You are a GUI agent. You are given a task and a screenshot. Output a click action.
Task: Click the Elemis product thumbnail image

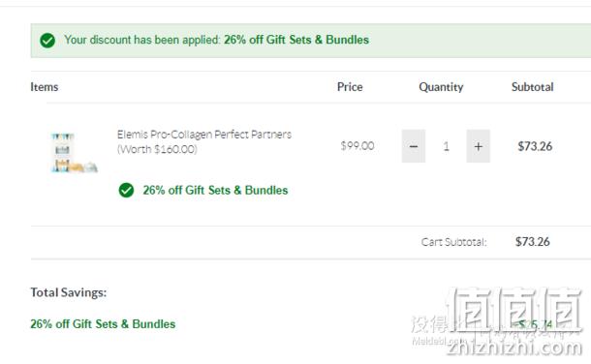click(x=75, y=152)
